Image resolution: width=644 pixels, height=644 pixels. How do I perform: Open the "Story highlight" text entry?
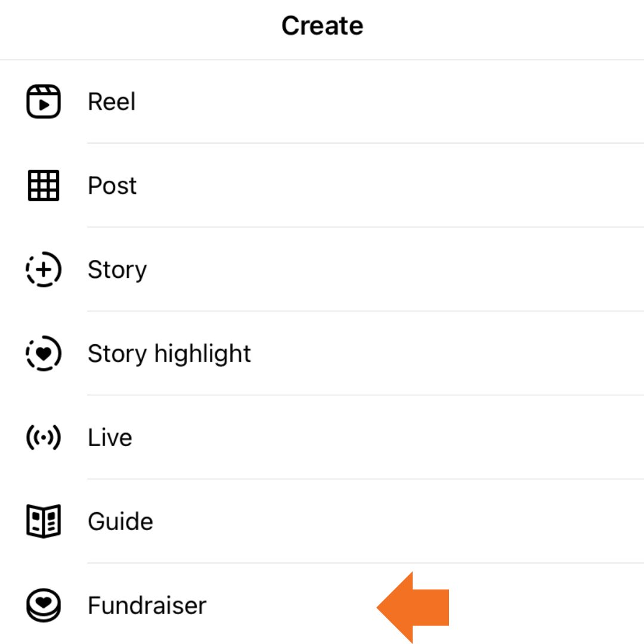click(x=169, y=354)
